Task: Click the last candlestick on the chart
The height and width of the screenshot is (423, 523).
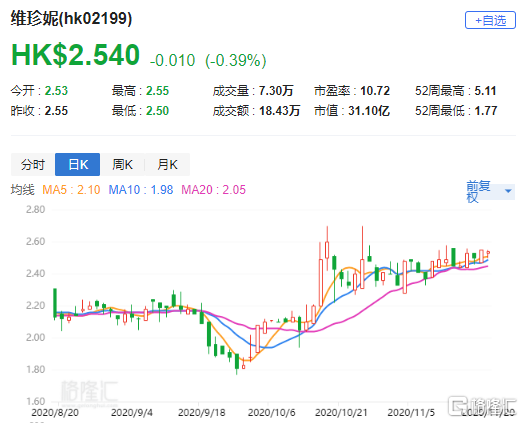Action: click(x=488, y=253)
